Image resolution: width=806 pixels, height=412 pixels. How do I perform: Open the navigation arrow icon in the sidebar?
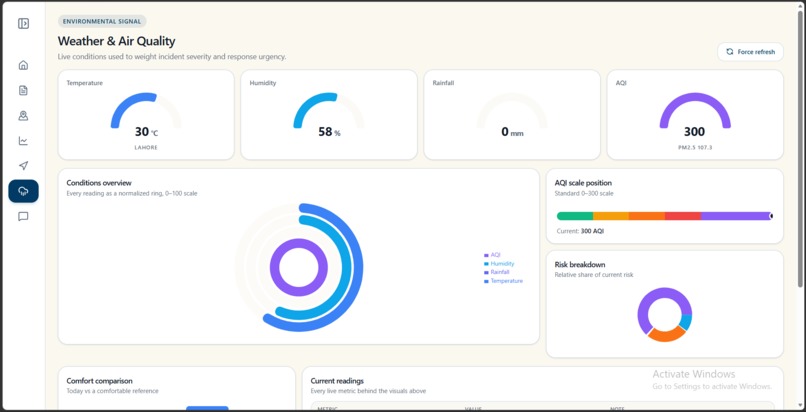(23, 165)
